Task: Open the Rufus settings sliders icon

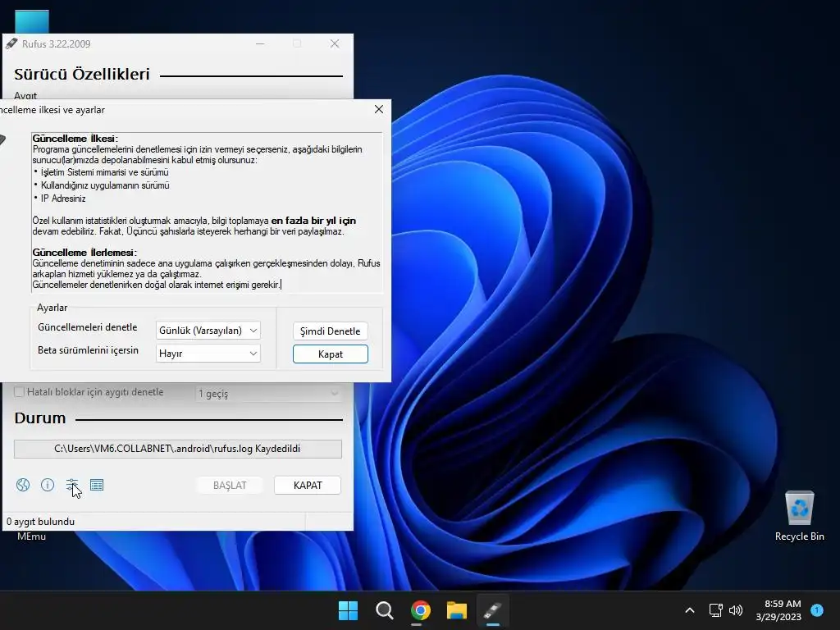Action: [72, 485]
